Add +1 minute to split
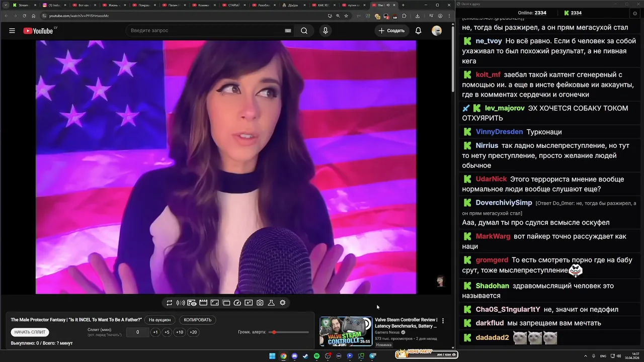This screenshot has height=362, width=644. (155, 332)
